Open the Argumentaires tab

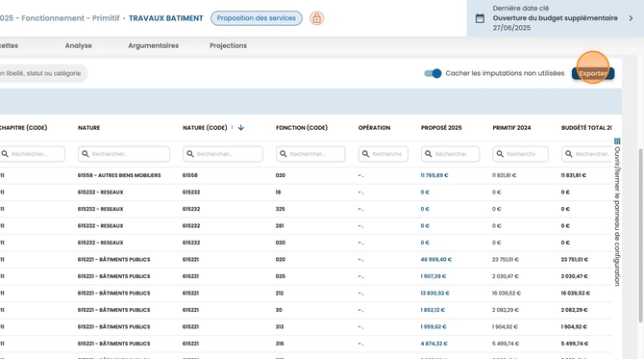point(153,45)
